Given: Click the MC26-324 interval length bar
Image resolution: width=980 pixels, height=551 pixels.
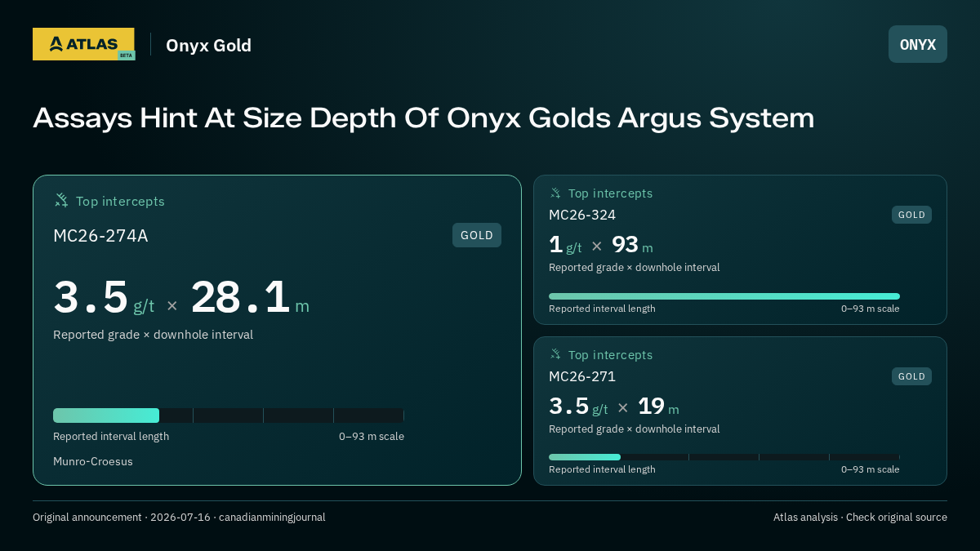Looking at the screenshot, I should 724,296.
